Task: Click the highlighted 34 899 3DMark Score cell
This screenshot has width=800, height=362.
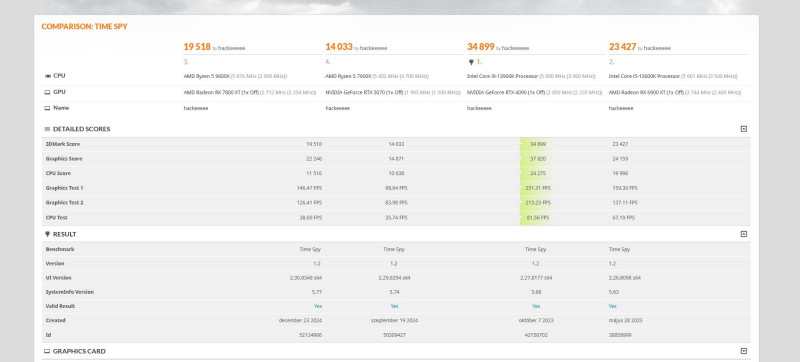Action: tap(538, 144)
